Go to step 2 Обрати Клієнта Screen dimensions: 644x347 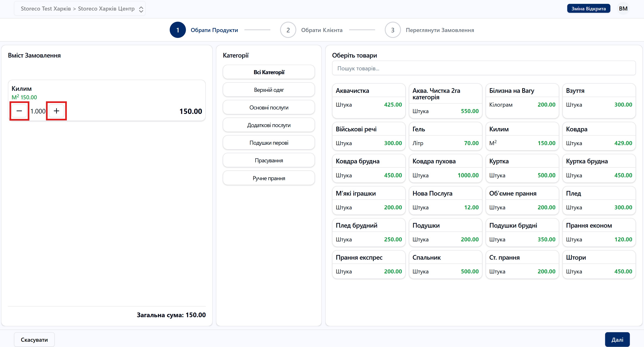(x=288, y=30)
